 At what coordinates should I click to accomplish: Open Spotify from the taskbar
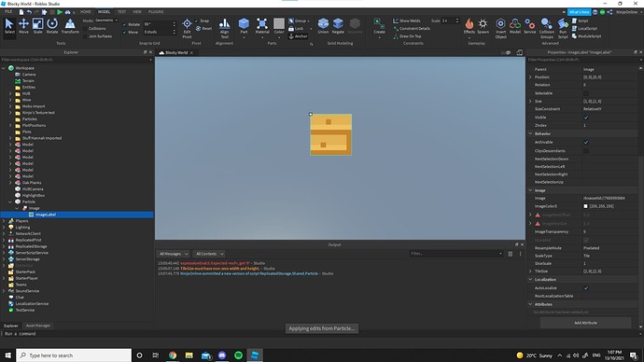238,355
